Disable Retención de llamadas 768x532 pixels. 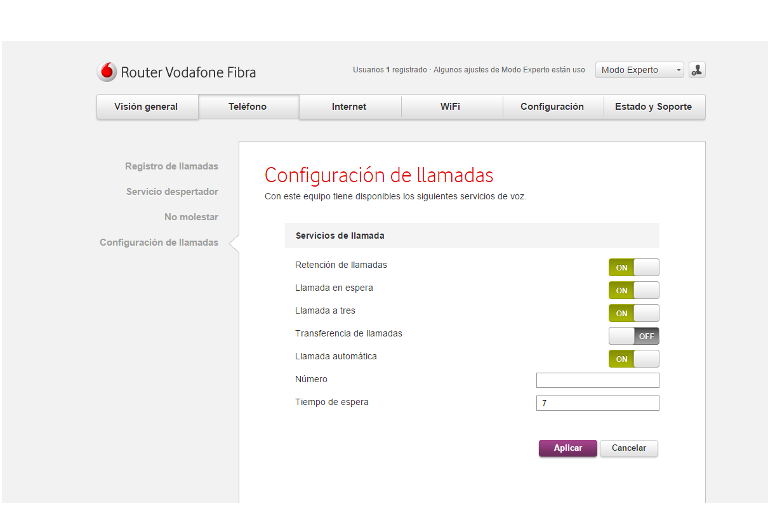point(633,267)
